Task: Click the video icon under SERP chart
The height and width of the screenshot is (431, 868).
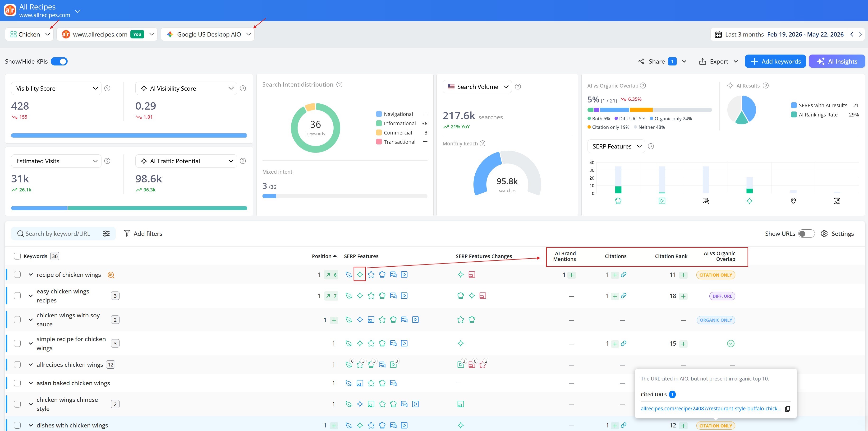Action: [x=662, y=201]
